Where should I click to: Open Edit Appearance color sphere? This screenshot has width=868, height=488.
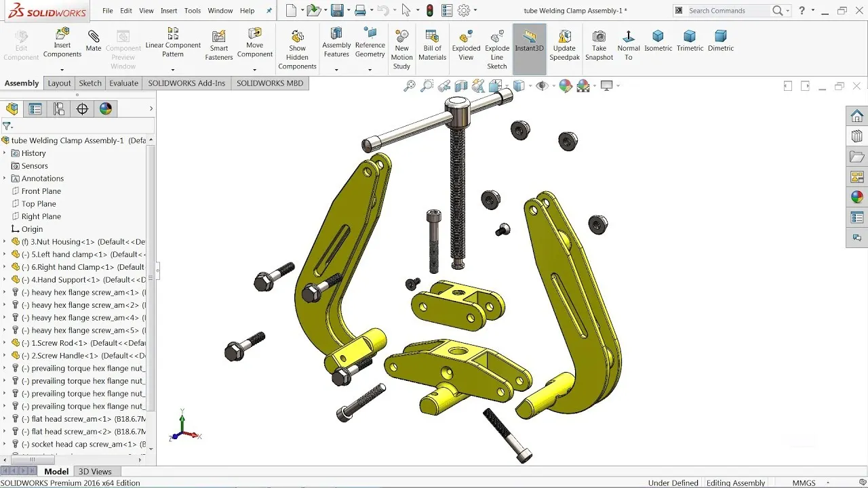point(565,86)
